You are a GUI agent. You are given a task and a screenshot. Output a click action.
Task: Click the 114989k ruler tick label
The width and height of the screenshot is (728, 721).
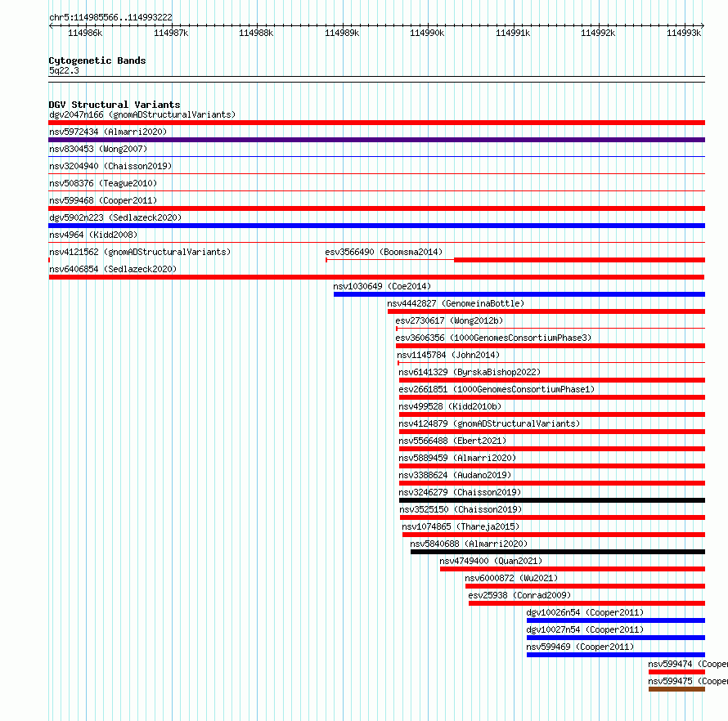pyautogui.click(x=342, y=33)
